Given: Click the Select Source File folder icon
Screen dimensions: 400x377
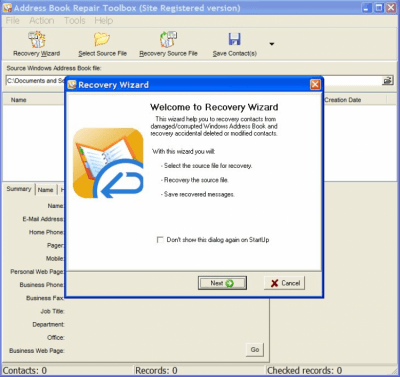Looking at the screenshot, I should coord(102,39).
